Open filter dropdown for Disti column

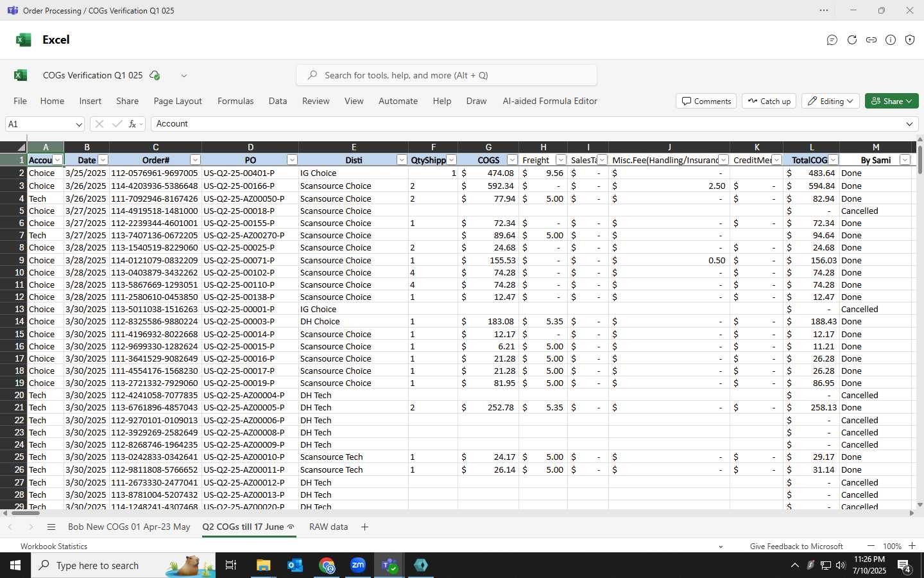pos(402,160)
